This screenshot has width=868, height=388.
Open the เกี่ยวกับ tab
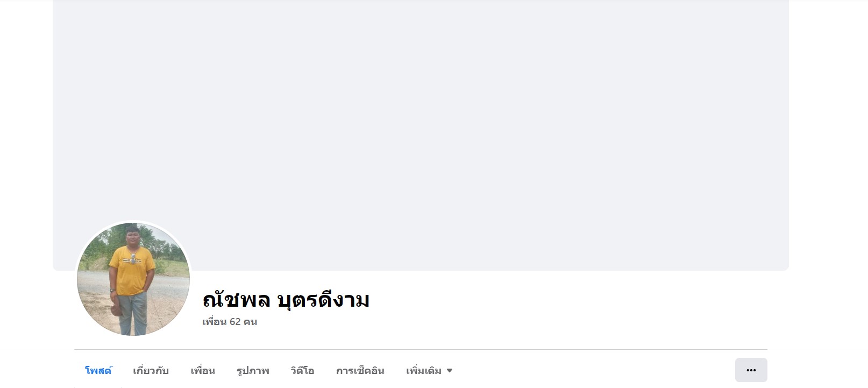(x=151, y=370)
